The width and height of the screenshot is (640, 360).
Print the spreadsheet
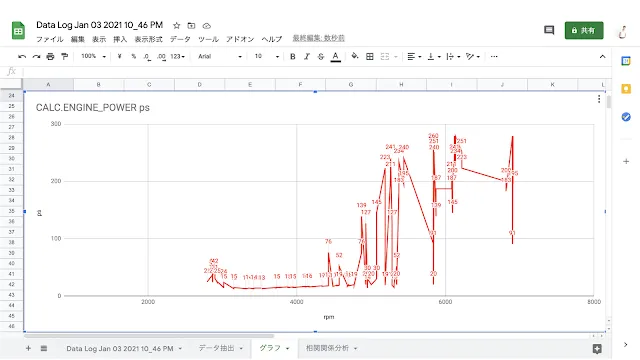click(x=50, y=56)
